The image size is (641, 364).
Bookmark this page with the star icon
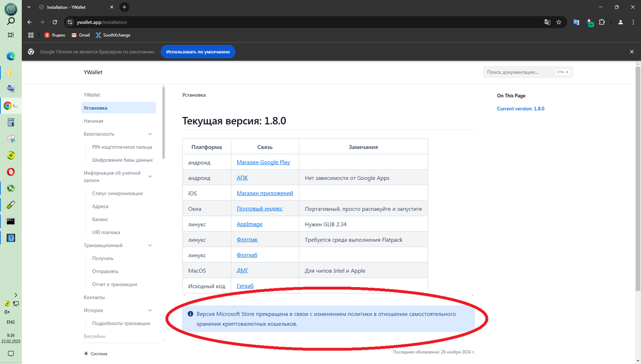coord(559,22)
